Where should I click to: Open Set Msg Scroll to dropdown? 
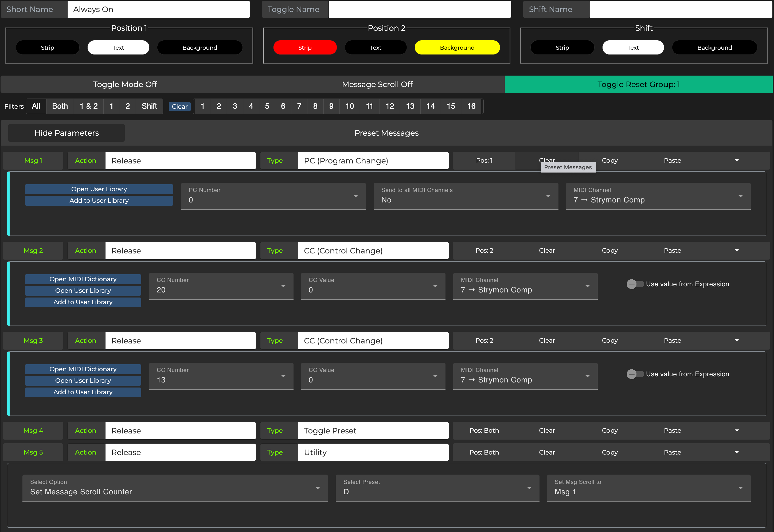[648, 488]
